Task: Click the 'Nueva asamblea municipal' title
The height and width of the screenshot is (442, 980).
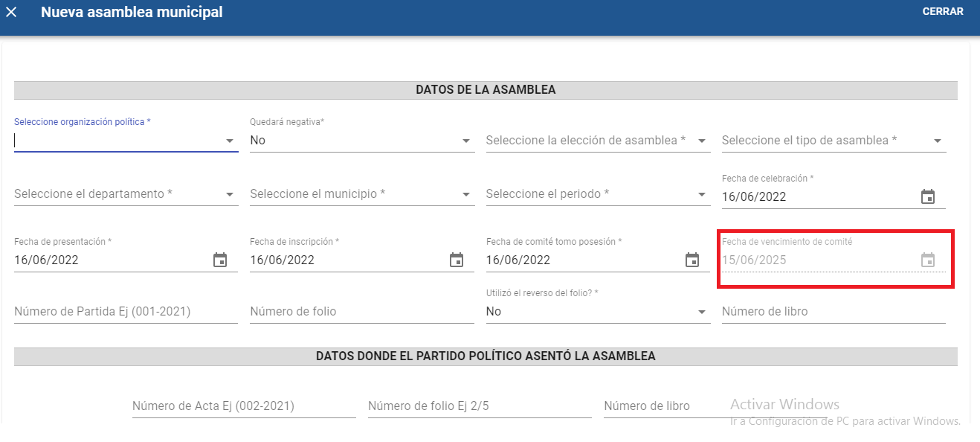Action: coord(132,13)
